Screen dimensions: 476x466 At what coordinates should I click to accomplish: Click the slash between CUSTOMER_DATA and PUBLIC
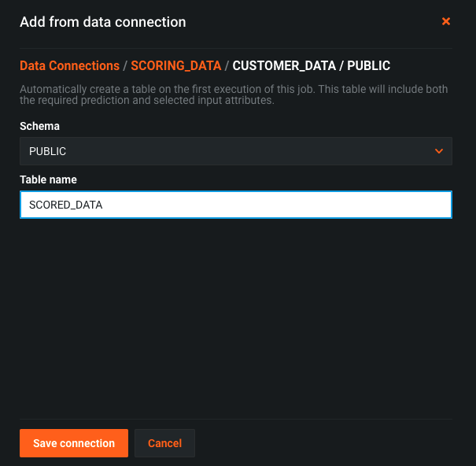point(341,65)
